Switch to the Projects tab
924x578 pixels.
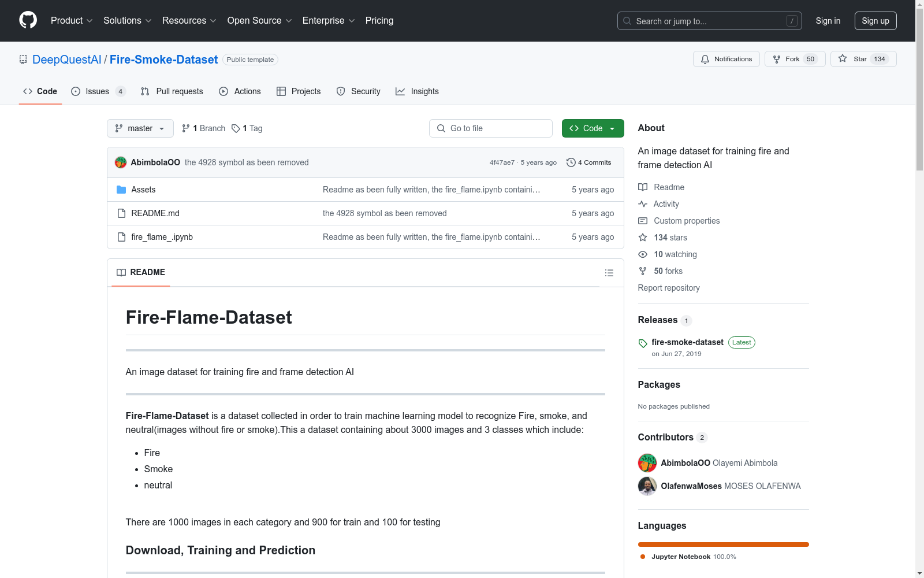click(x=299, y=91)
